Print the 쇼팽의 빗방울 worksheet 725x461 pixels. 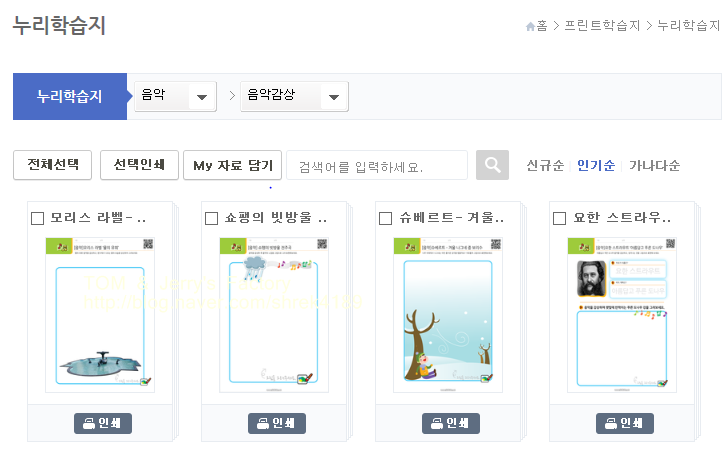pos(276,423)
